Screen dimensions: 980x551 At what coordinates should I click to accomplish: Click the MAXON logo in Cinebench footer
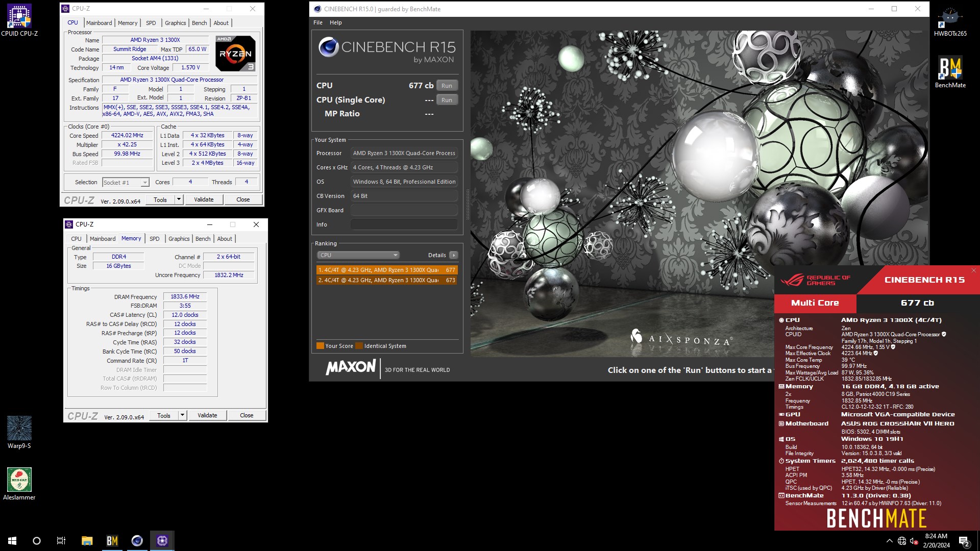coord(351,367)
